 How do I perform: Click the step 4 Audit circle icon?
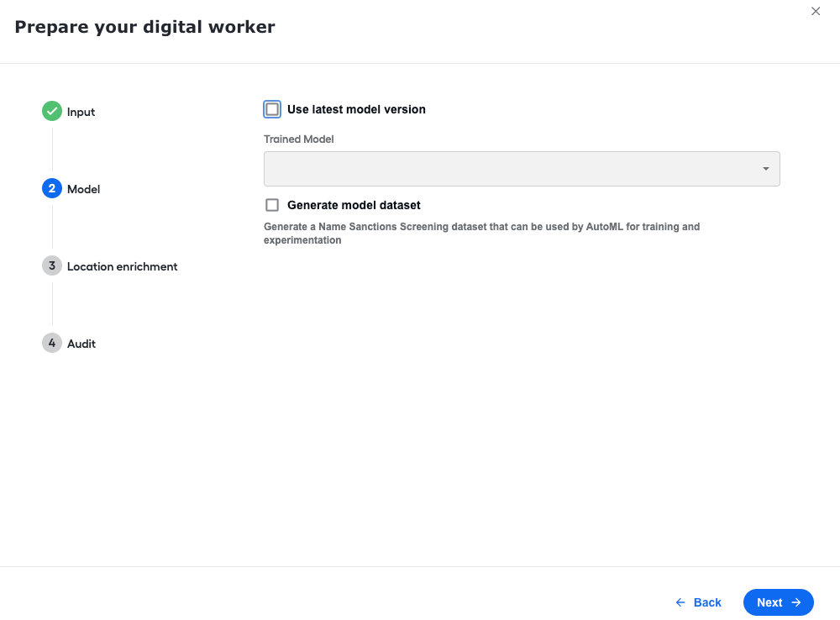click(52, 343)
